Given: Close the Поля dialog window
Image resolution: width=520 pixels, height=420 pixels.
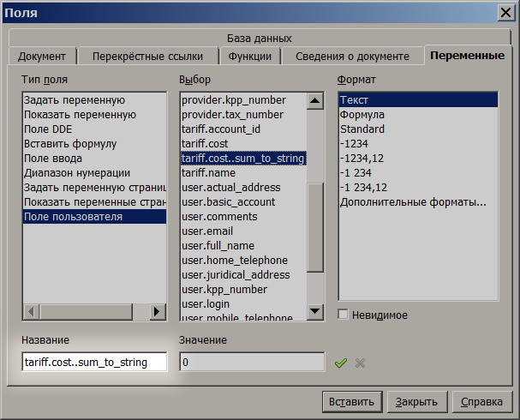Looking at the screenshot, I should [x=505, y=13].
